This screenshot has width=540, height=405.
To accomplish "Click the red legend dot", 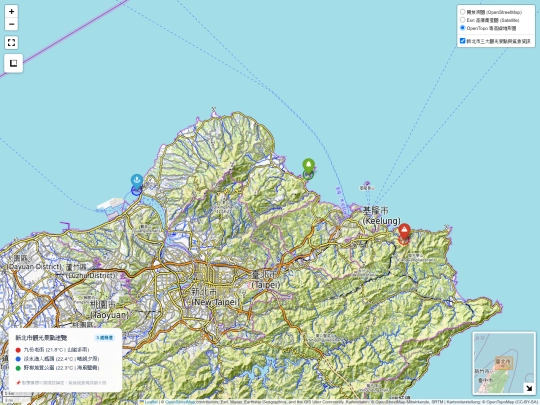I will pyautogui.click(x=18, y=350).
